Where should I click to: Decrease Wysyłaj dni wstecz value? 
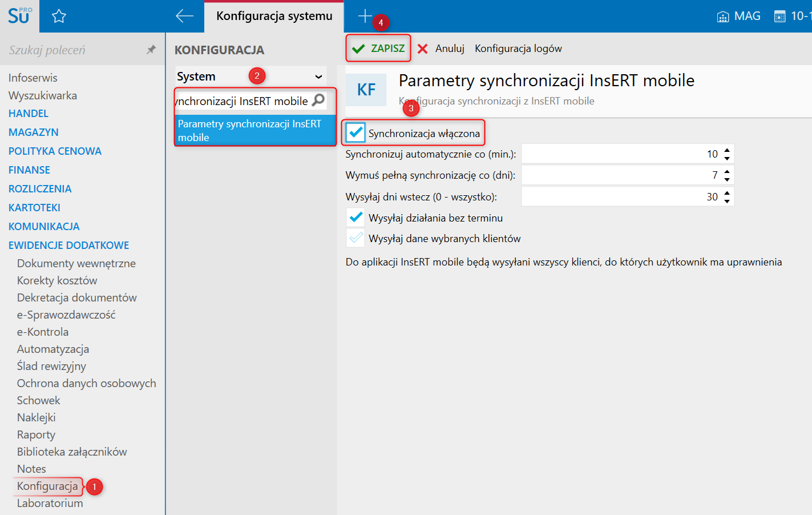tap(727, 201)
